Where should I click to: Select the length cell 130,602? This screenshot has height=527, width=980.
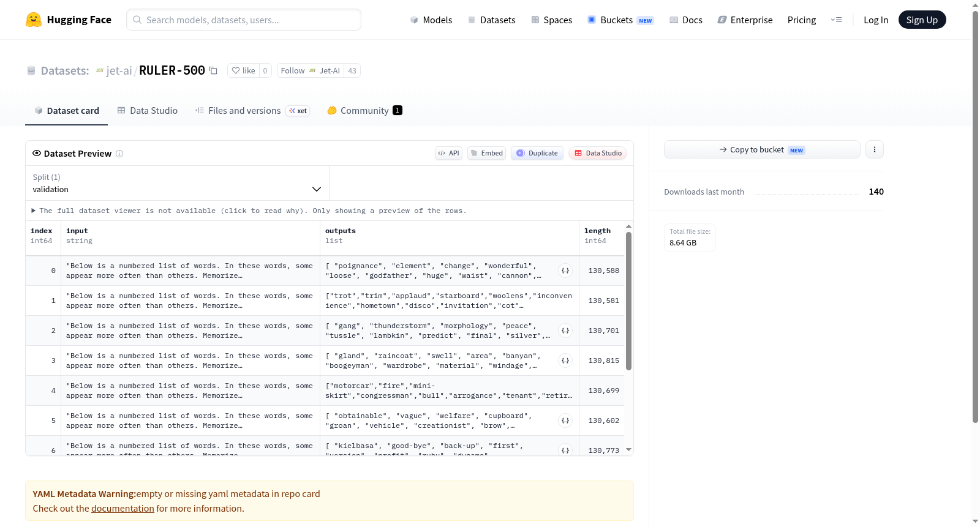(601, 420)
